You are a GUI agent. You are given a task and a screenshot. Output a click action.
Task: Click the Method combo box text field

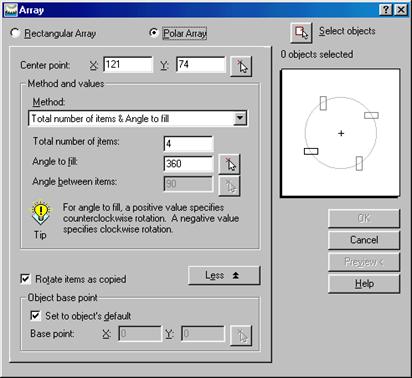[x=132, y=118]
